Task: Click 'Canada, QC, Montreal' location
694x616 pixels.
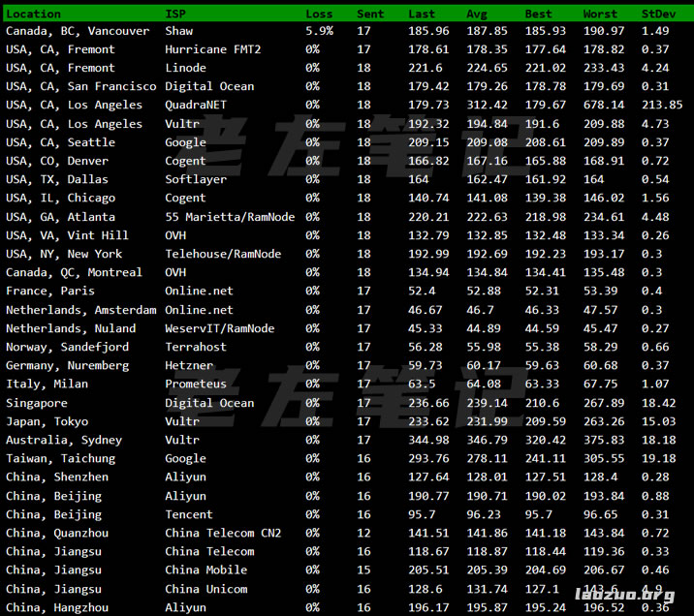Action: [75, 273]
